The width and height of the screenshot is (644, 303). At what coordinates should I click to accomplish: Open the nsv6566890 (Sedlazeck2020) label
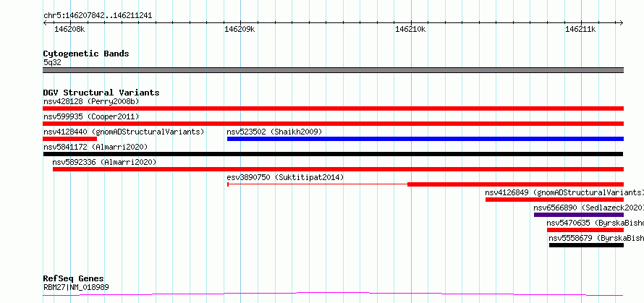(x=588, y=208)
